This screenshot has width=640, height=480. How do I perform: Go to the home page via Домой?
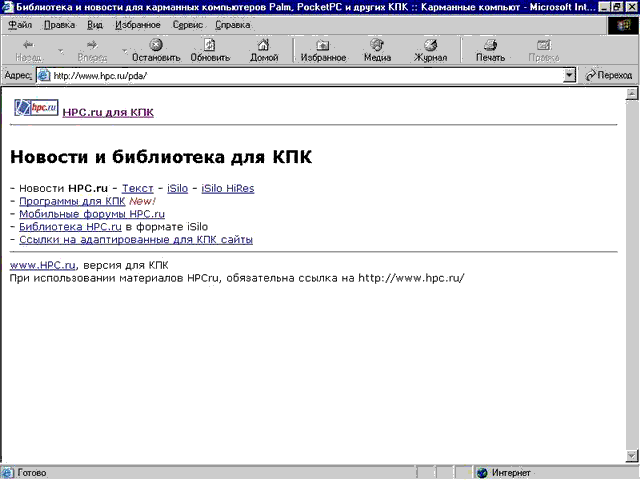point(264,50)
